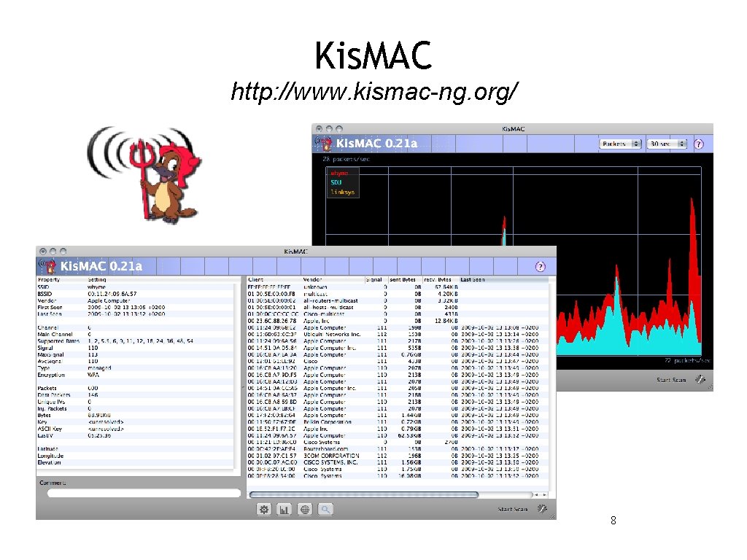Viewport: 747px width, 560px height.
Task: Sort clients by the Client column header
Action: point(274,279)
